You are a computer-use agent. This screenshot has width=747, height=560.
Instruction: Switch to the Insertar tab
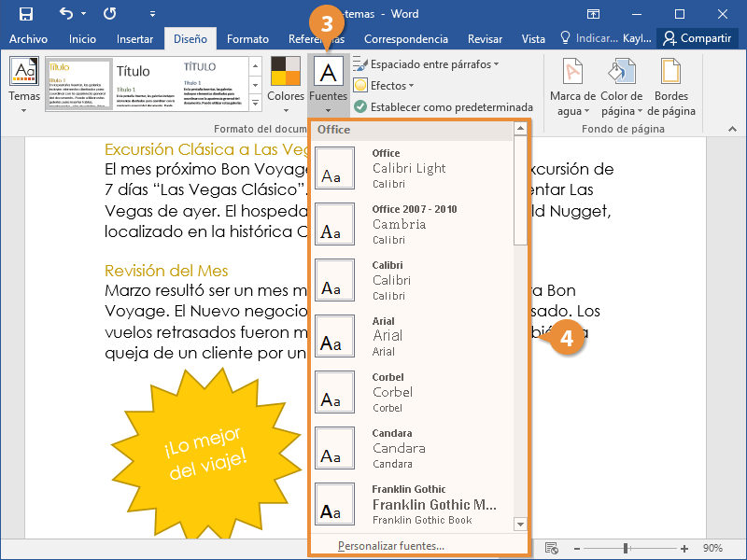pos(134,39)
